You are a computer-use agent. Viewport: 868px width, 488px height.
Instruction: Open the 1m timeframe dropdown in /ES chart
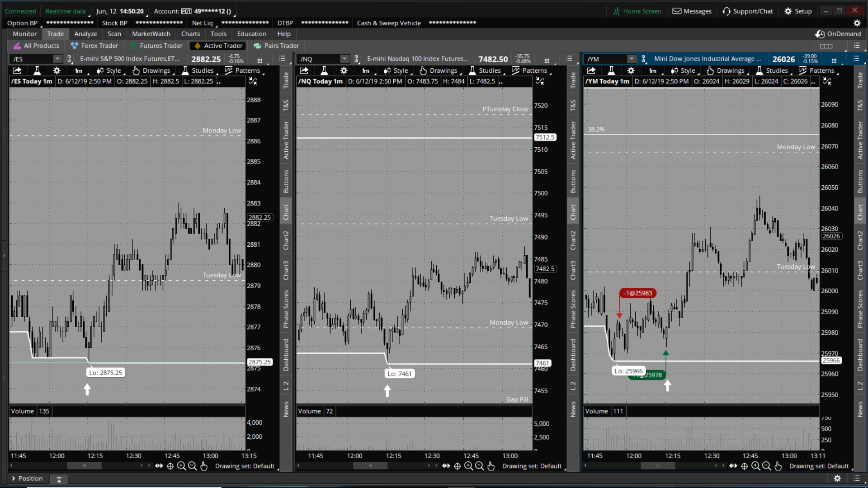tap(80, 70)
